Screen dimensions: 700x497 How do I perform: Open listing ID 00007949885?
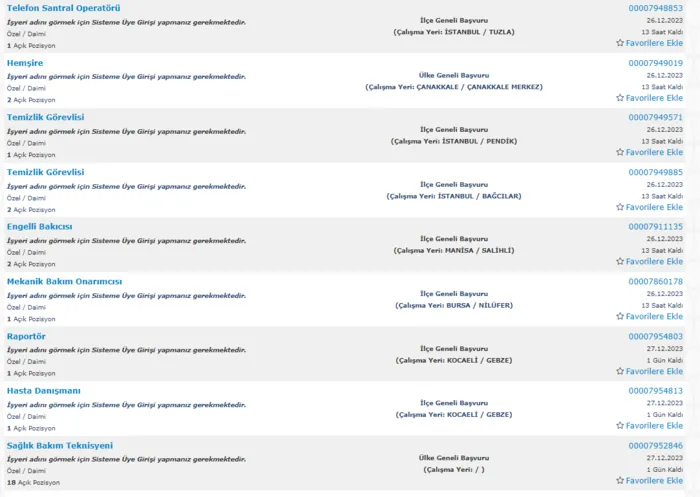(655, 172)
